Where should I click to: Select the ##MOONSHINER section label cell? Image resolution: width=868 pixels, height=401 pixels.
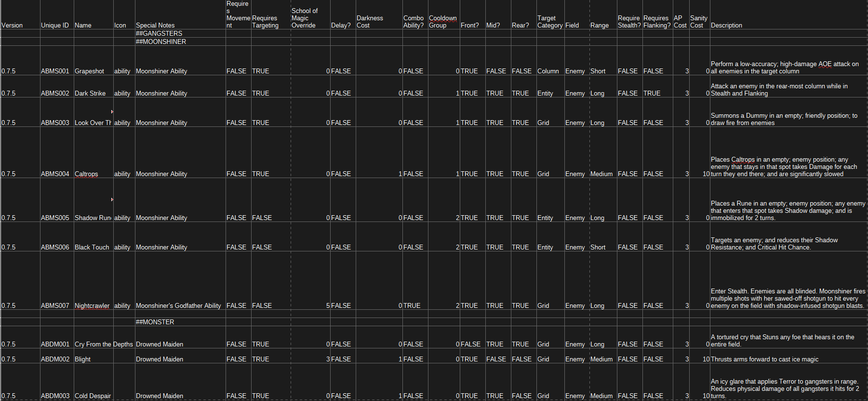161,41
